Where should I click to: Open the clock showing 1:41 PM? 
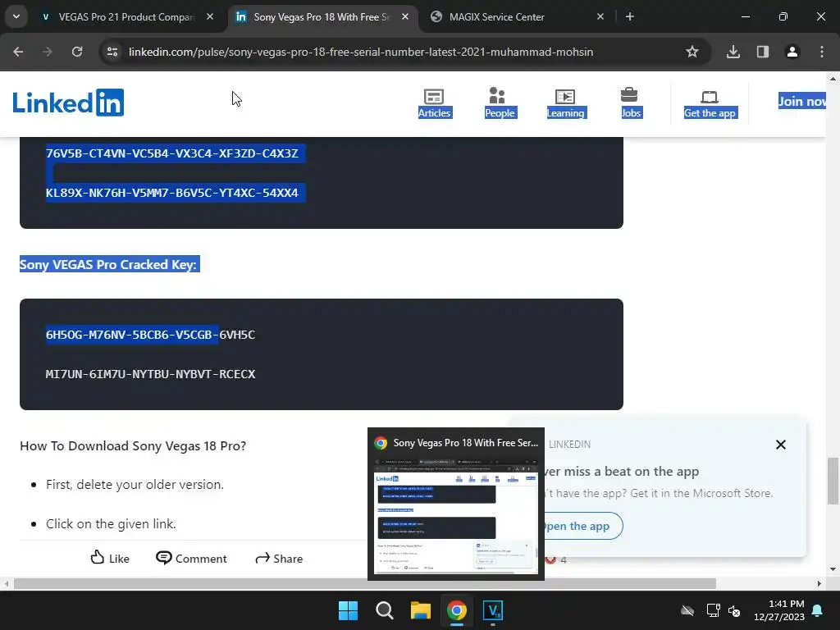(779, 610)
